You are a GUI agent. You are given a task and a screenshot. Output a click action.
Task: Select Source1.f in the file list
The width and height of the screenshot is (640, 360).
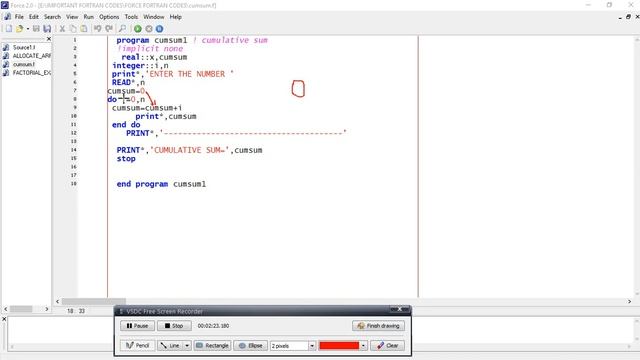[x=24, y=47]
